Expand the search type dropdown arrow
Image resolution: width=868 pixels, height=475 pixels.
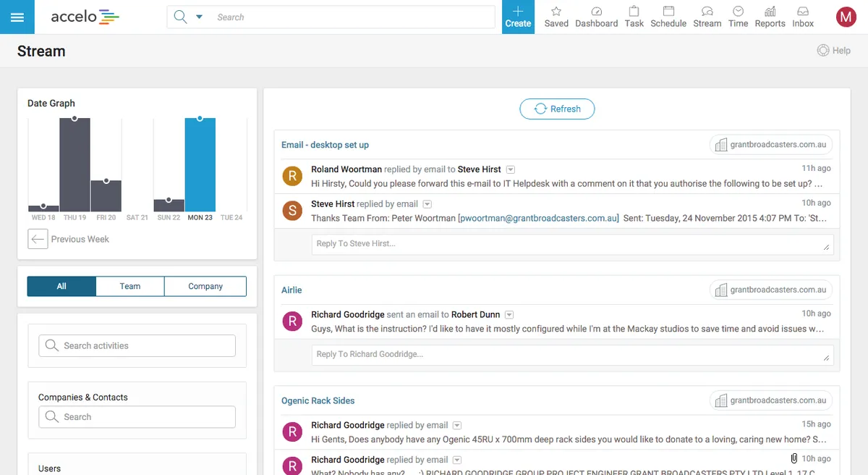[x=199, y=17]
